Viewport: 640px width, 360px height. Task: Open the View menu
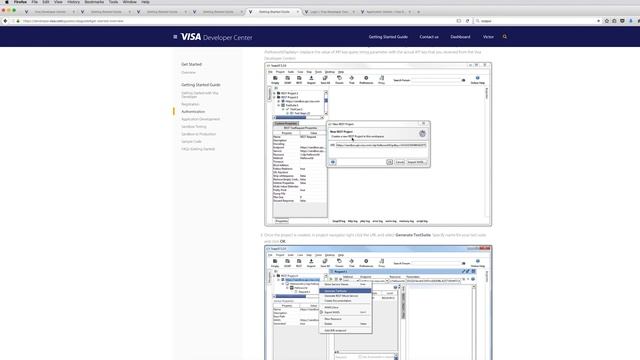(58, 2)
